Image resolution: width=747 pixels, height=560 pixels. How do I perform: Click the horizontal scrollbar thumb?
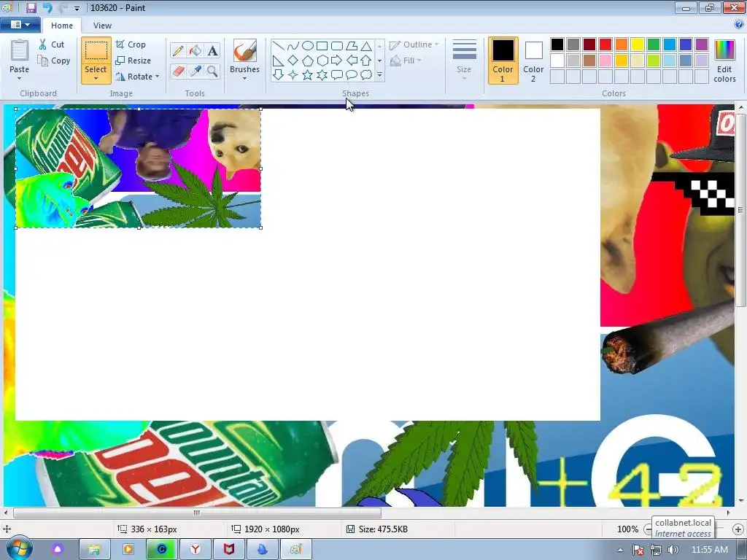click(x=197, y=513)
